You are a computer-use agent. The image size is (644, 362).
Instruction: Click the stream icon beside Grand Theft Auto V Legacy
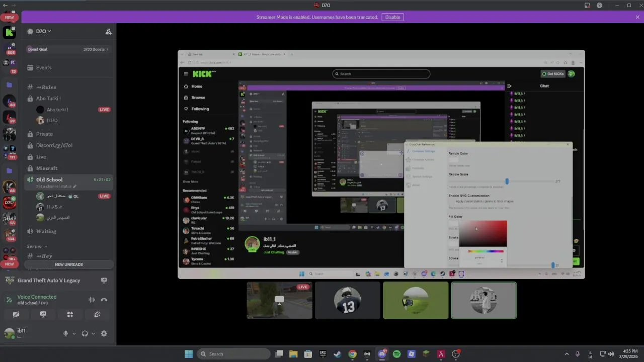104,281
